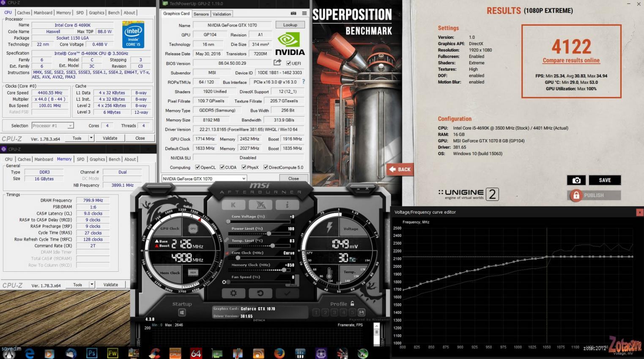The image size is (644, 359).
Task: Expand Tools dropdown arrow in upper CPU-Z
Action: (x=91, y=138)
